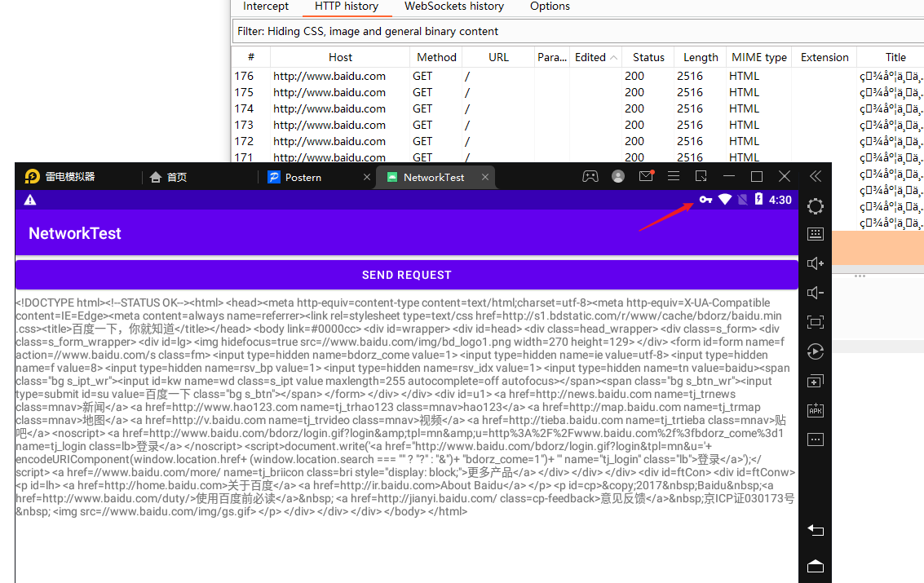The height and width of the screenshot is (583, 924).
Task: Sort by Edited column header
Action: tap(596, 57)
